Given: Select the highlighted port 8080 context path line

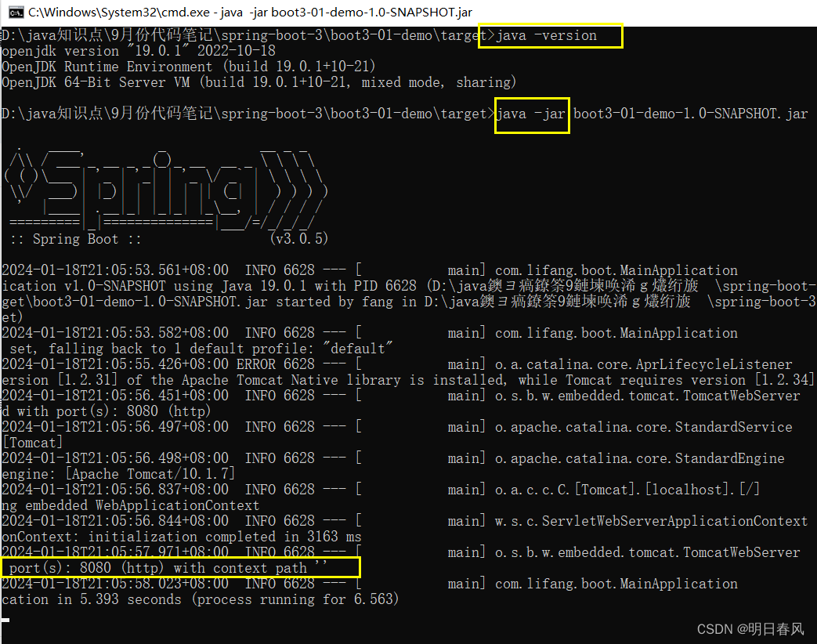Looking at the screenshot, I should [x=180, y=567].
